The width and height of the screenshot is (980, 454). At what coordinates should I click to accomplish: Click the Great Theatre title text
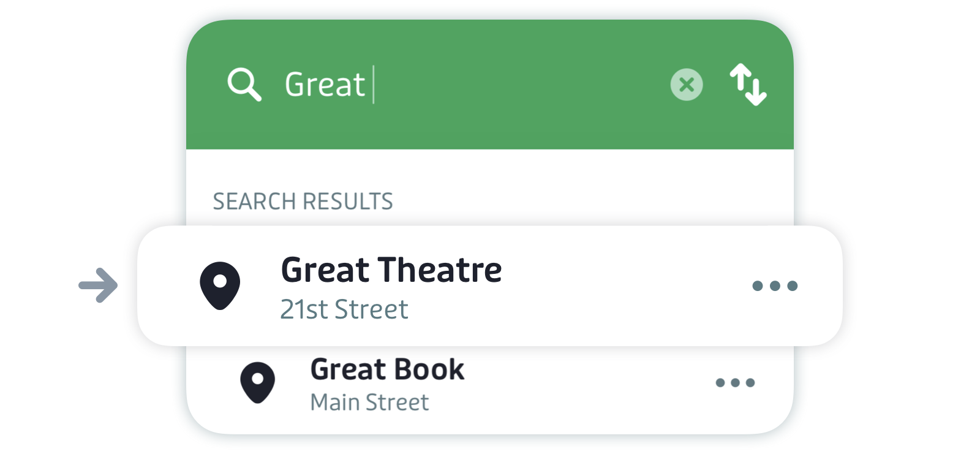(391, 270)
